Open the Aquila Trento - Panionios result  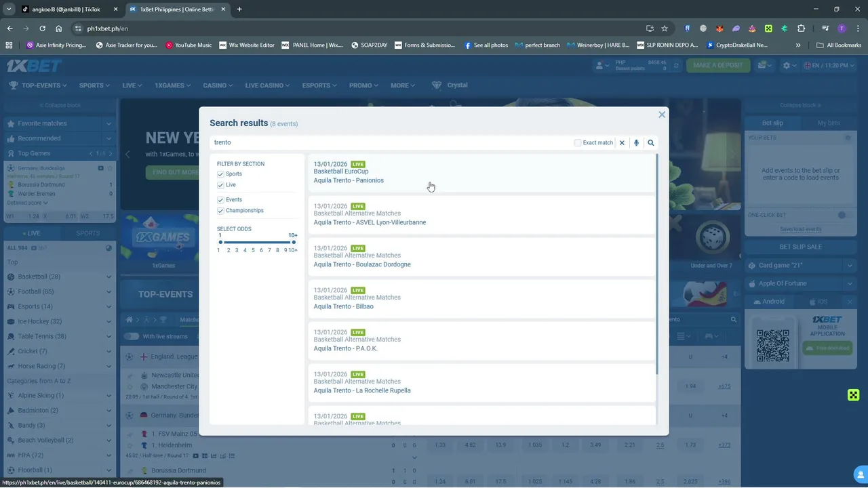[482, 173]
